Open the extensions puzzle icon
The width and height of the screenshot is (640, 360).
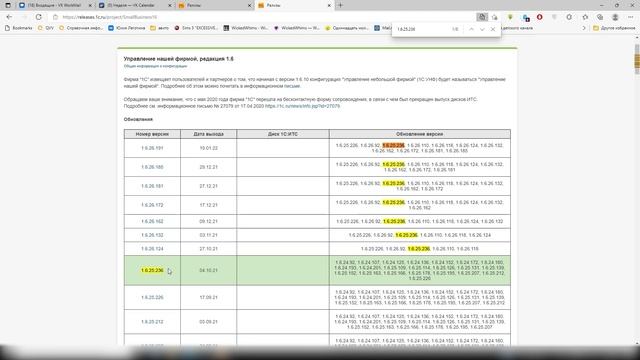569,17
